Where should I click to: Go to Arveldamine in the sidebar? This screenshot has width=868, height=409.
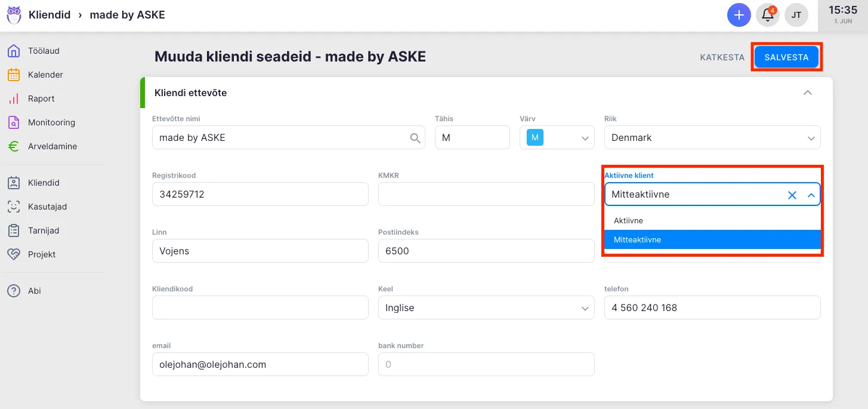click(52, 146)
